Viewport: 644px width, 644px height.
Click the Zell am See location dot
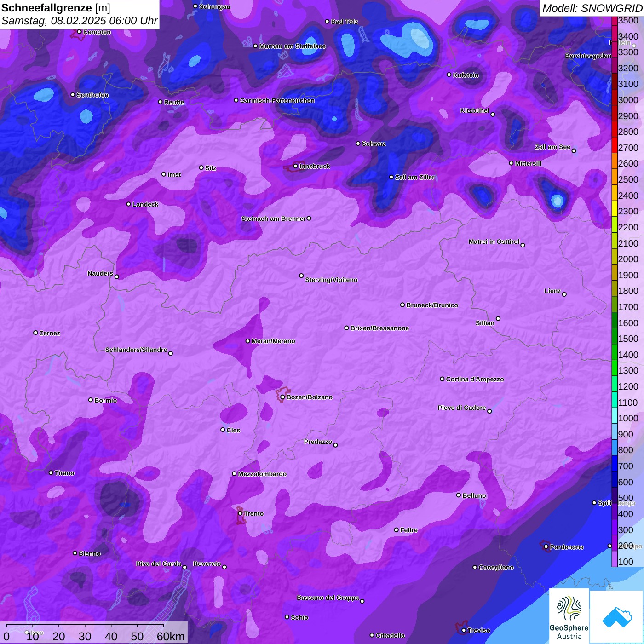coord(574,150)
